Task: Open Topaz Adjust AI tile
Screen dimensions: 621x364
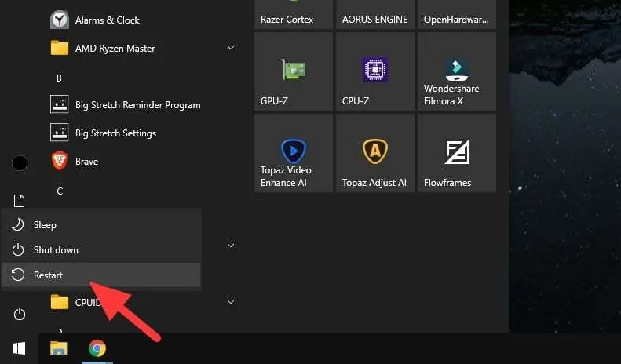Action: (x=375, y=153)
